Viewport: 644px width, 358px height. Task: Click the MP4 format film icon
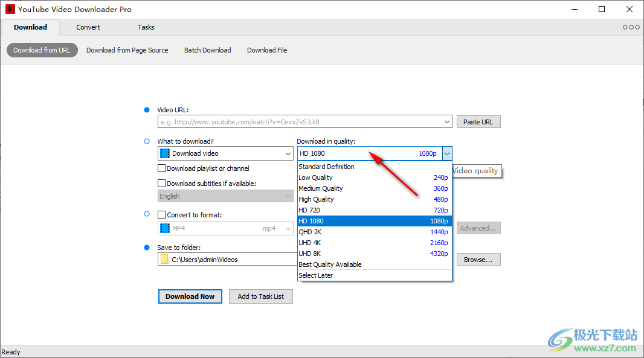click(165, 228)
